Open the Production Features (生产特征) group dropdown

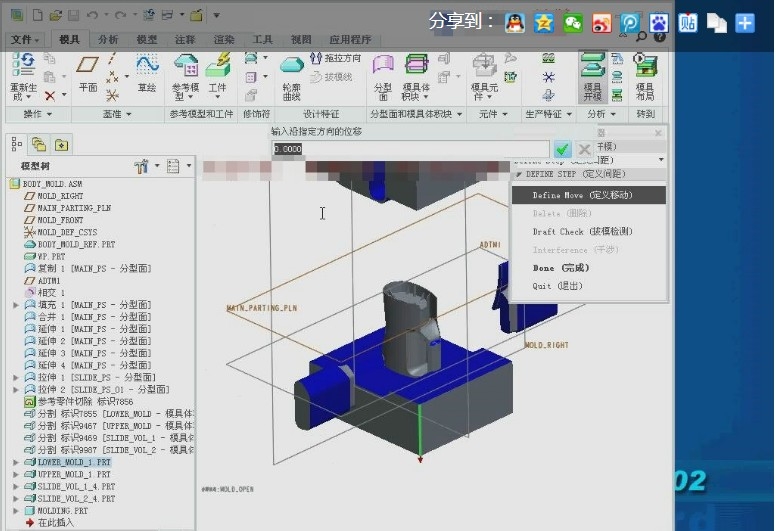[x=548, y=114]
